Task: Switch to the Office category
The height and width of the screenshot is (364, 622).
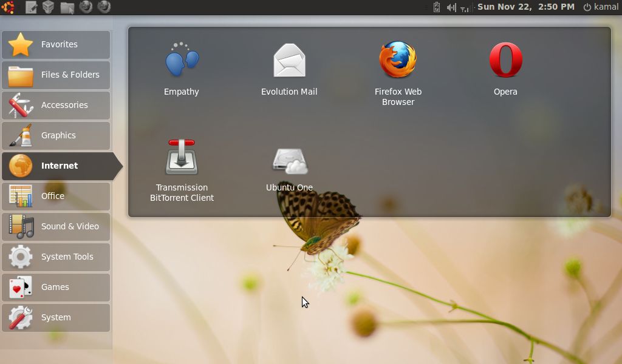Action: coord(56,197)
